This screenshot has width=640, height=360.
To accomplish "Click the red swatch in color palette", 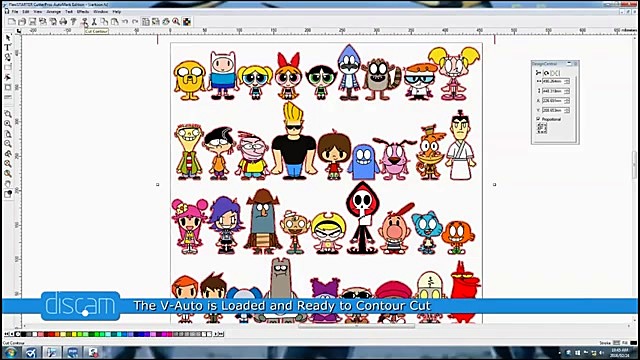I will tap(52, 334).
